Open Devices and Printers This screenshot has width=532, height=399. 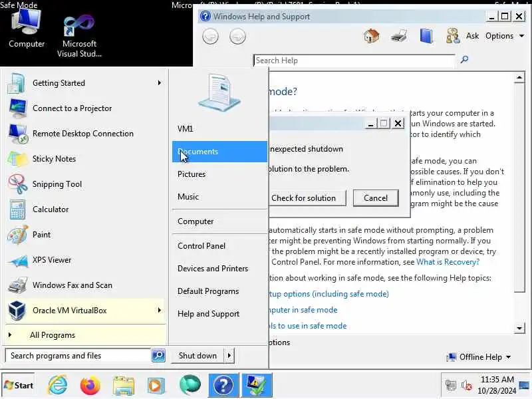tap(219, 269)
